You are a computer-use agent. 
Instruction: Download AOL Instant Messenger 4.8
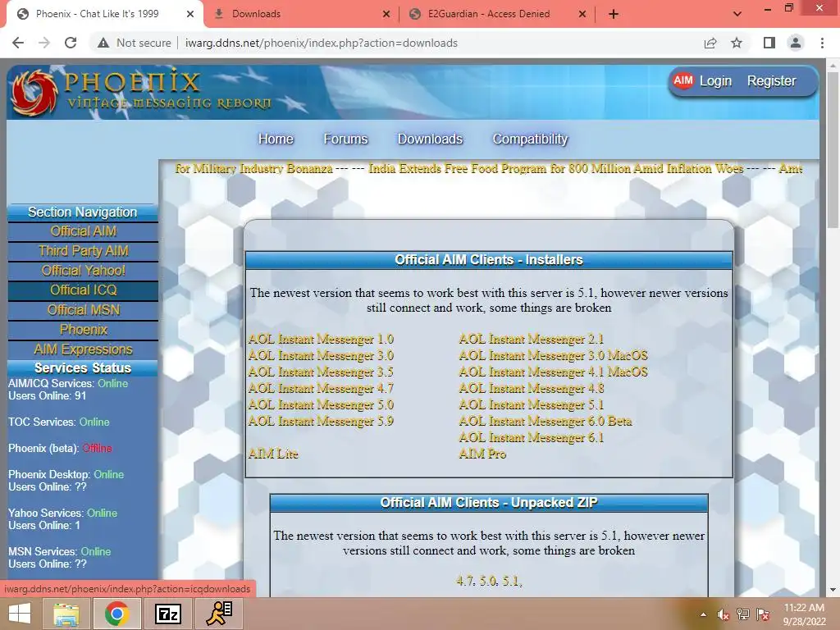point(532,388)
